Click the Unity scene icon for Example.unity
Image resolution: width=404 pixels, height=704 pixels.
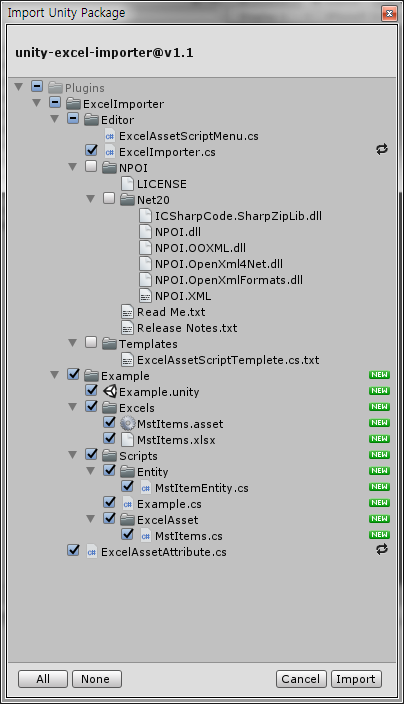pyautogui.click(x=110, y=391)
